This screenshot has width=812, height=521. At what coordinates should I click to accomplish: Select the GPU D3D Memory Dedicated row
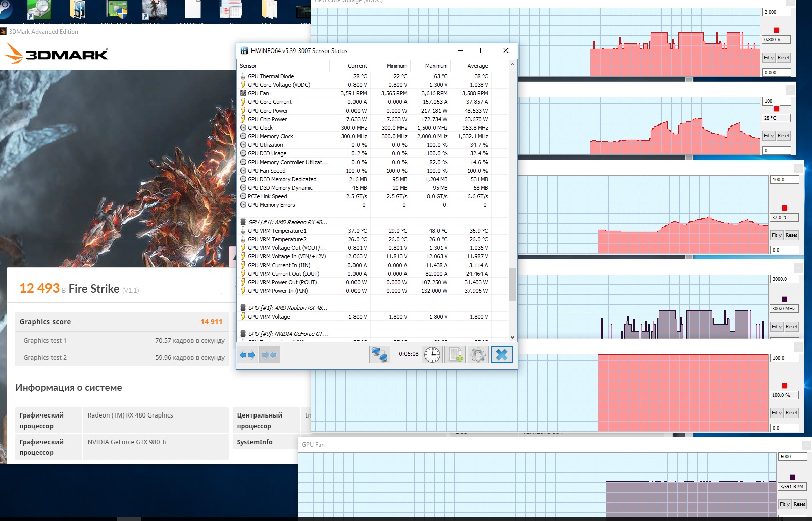pyautogui.click(x=372, y=179)
